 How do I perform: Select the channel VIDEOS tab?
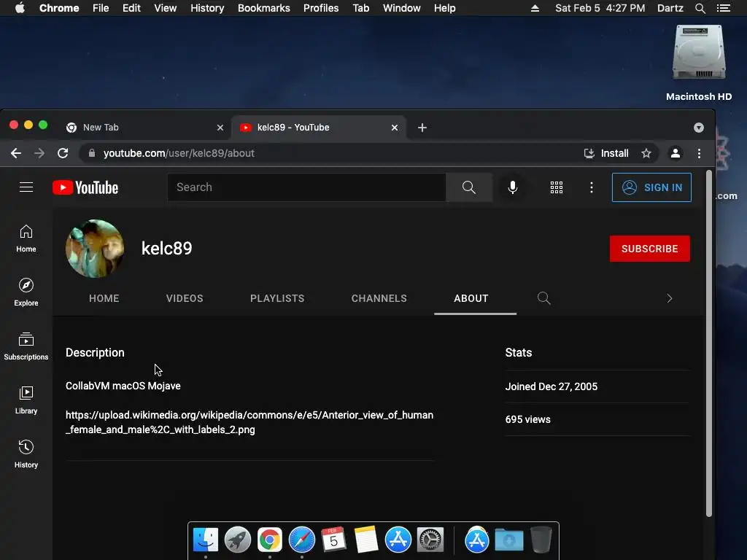coord(185,298)
